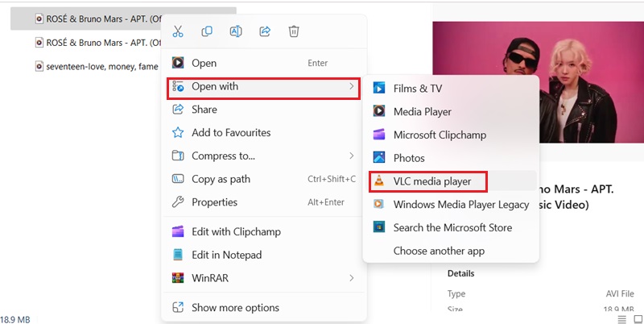Image resolution: width=644 pixels, height=324 pixels.
Task: Click the Windows Media Player Legacy icon
Action: [x=378, y=204]
